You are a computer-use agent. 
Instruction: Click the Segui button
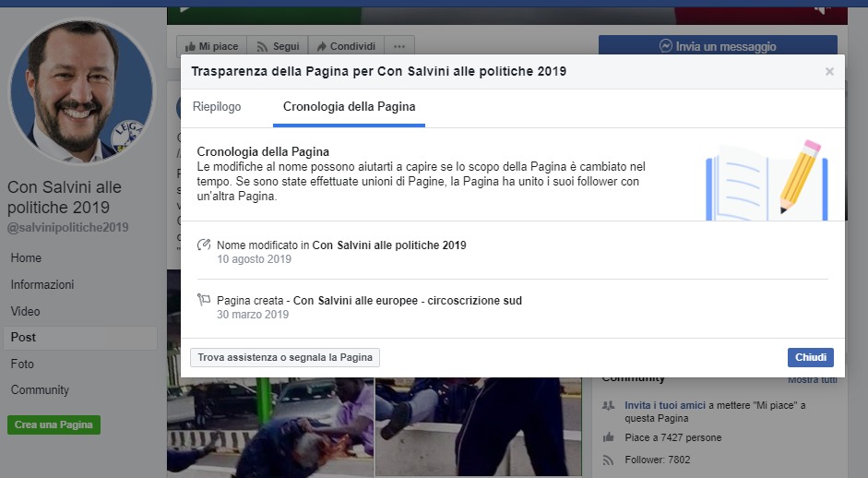[x=278, y=46]
